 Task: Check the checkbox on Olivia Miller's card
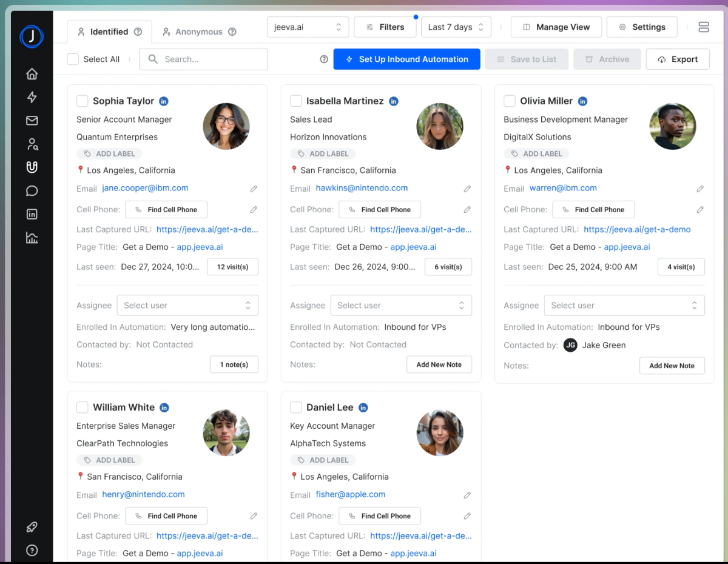pos(510,101)
